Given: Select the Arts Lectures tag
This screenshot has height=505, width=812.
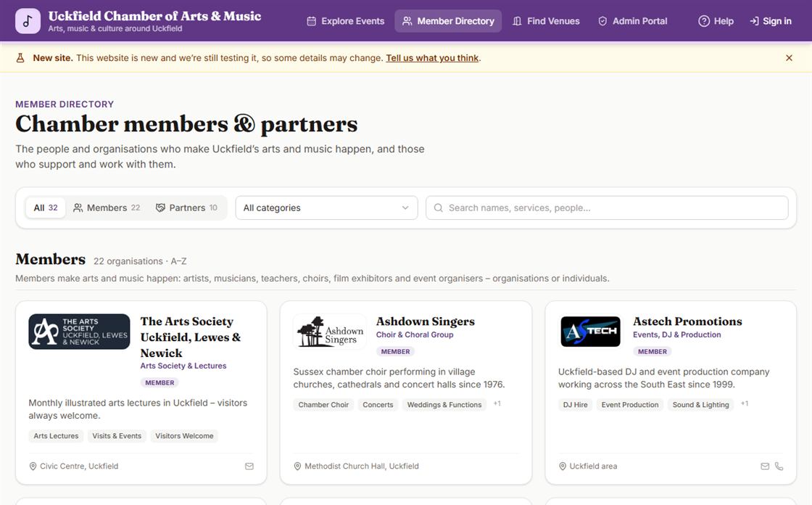Looking at the screenshot, I should (x=56, y=436).
